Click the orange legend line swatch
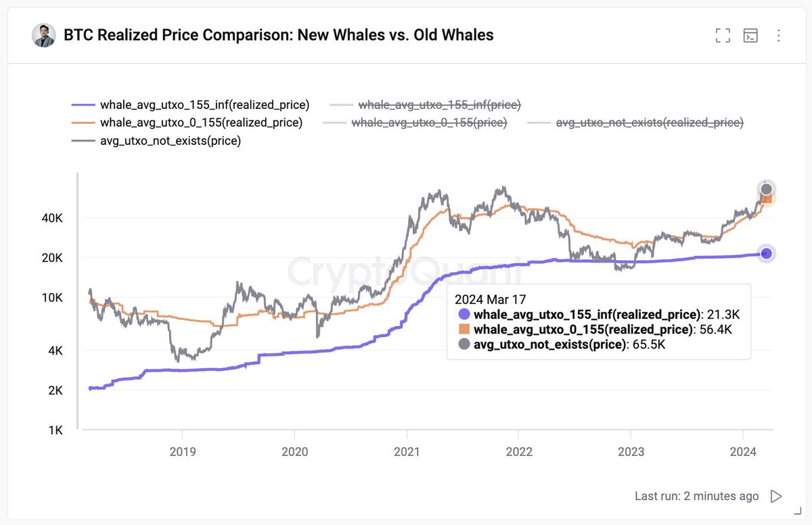This screenshot has width=812, height=525. coord(84,123)
